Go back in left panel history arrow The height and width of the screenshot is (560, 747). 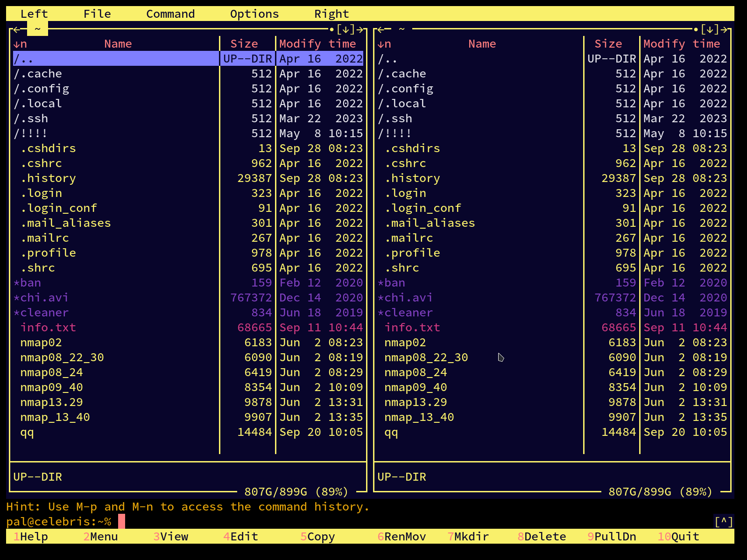[17, 29]
